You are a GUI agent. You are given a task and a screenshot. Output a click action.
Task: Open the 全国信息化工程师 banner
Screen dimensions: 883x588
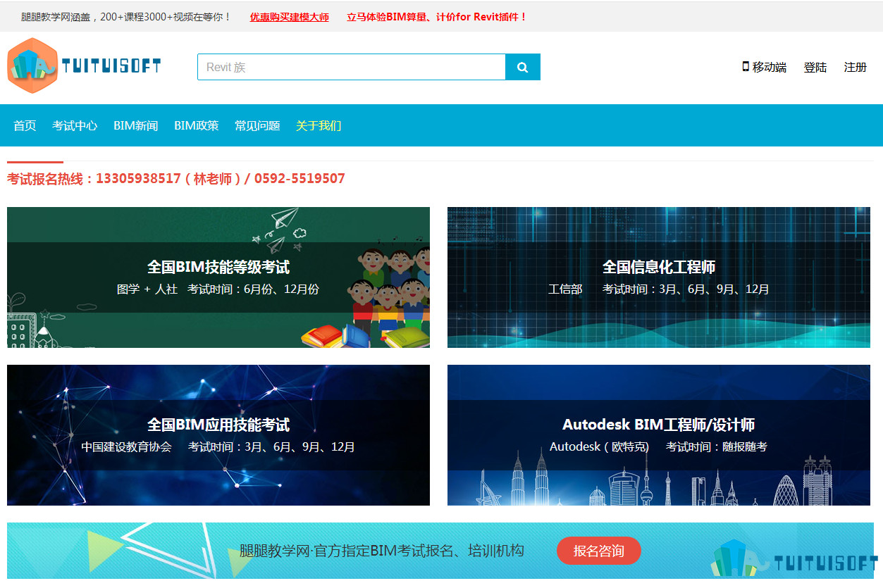[x=659, y=277]
